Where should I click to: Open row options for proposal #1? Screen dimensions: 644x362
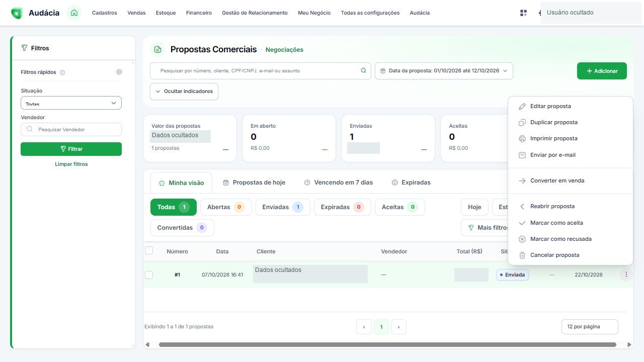(626, 275)
